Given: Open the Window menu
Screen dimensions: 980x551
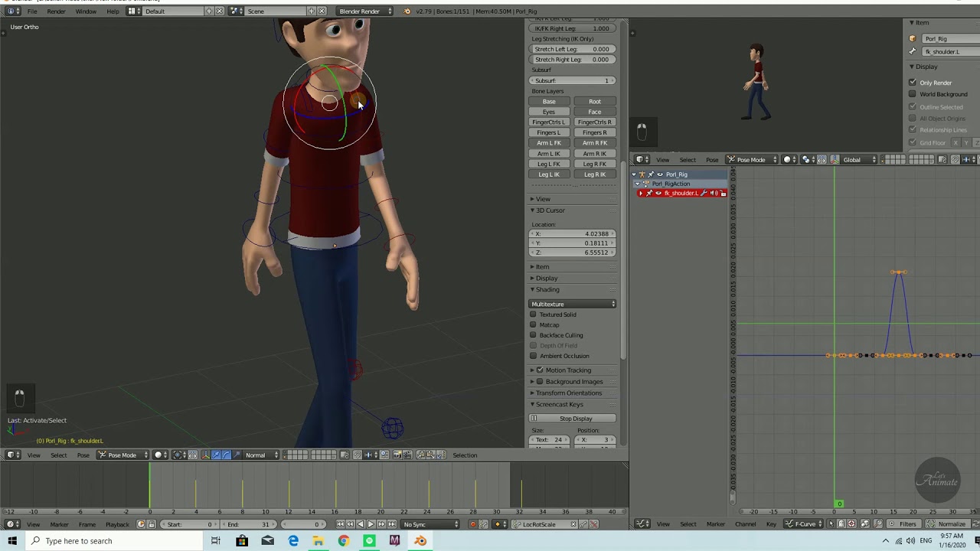Looking at the screenshot, I should coord(86,11).
